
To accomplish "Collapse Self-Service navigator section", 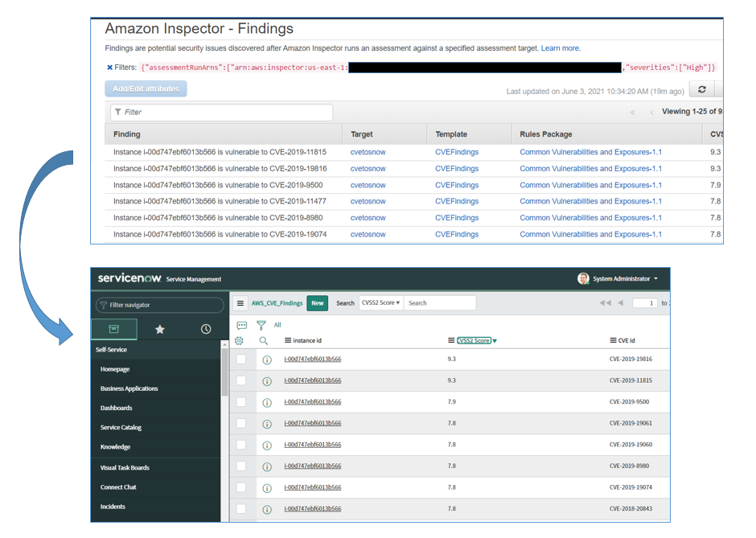I will [111, 350].
